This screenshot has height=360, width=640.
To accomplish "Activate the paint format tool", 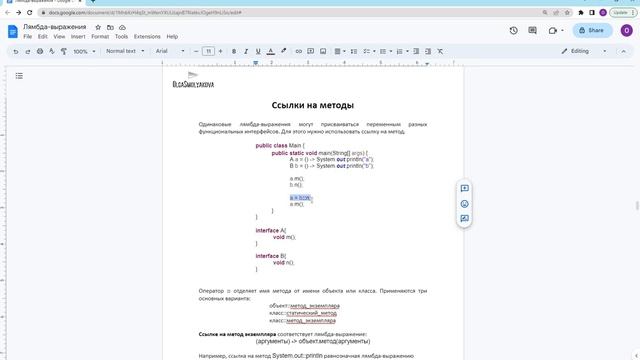I will (64, 51).
